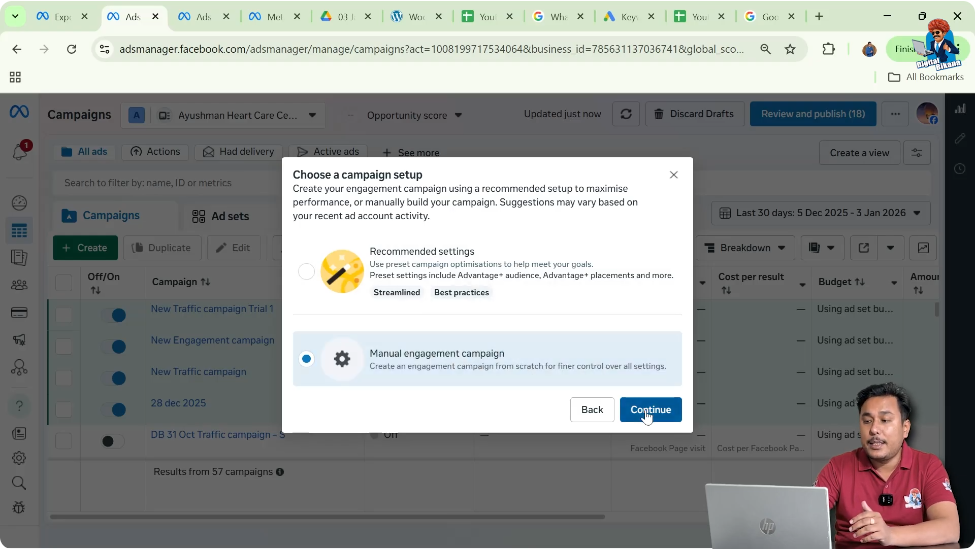Click the refresh data icon button

[x=626, y=114]
